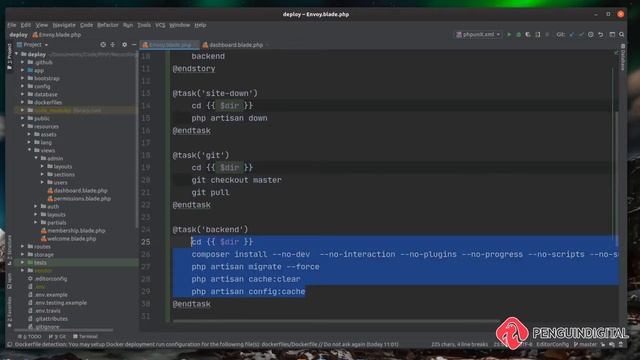Open the Search Everywhere magnifier icon
Image resolution: width=640 pixels, height=360 pixels.
pos(621,35)
